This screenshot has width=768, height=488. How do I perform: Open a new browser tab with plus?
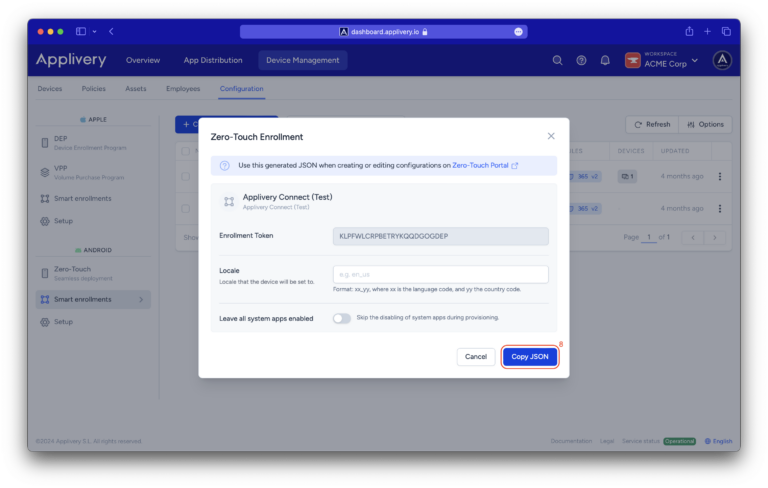point(707,31)
